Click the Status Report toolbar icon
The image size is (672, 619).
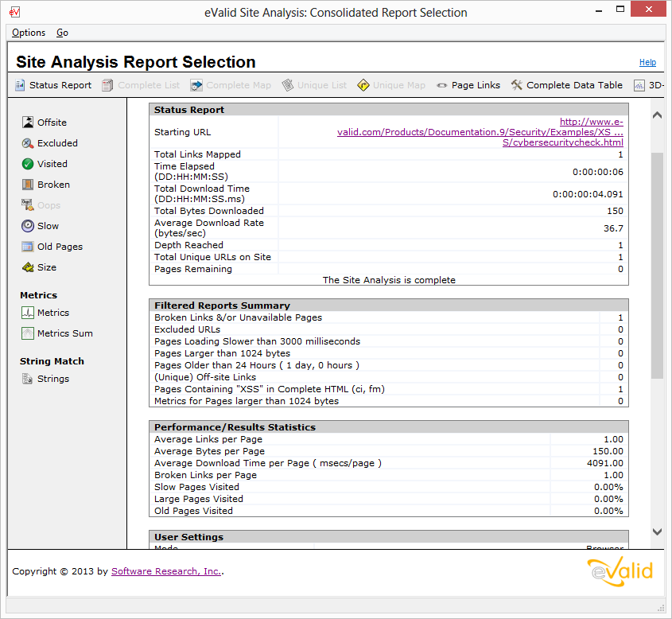pos(20,85)
